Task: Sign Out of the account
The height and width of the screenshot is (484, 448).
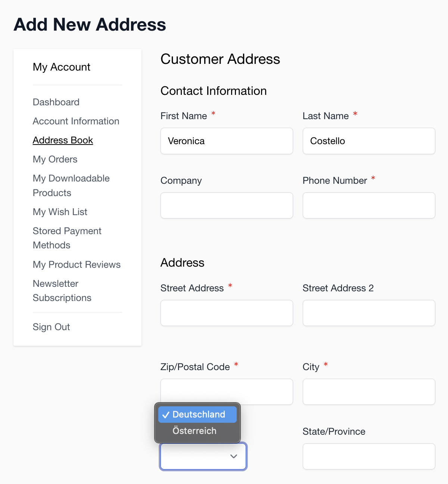Action: (52, 327)
